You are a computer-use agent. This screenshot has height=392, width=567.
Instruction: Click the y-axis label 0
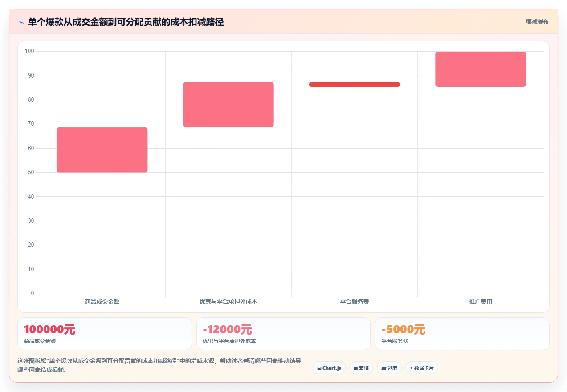[33, 294]
